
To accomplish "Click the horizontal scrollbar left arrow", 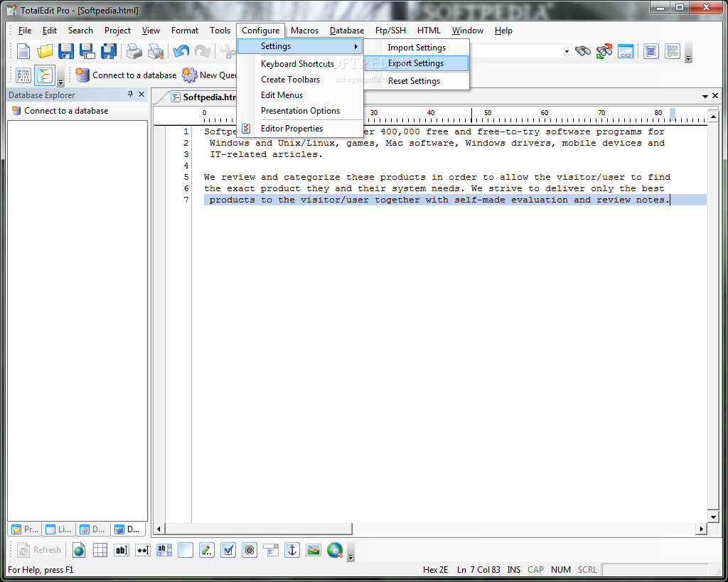I will point(159,529).
